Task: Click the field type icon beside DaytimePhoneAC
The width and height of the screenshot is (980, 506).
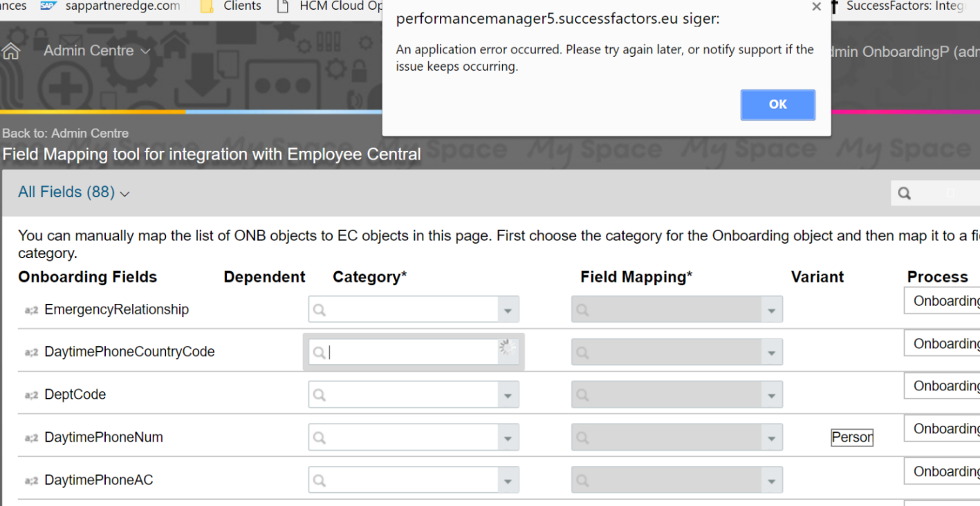Action: pyautogui.click(x=31, y=480)
